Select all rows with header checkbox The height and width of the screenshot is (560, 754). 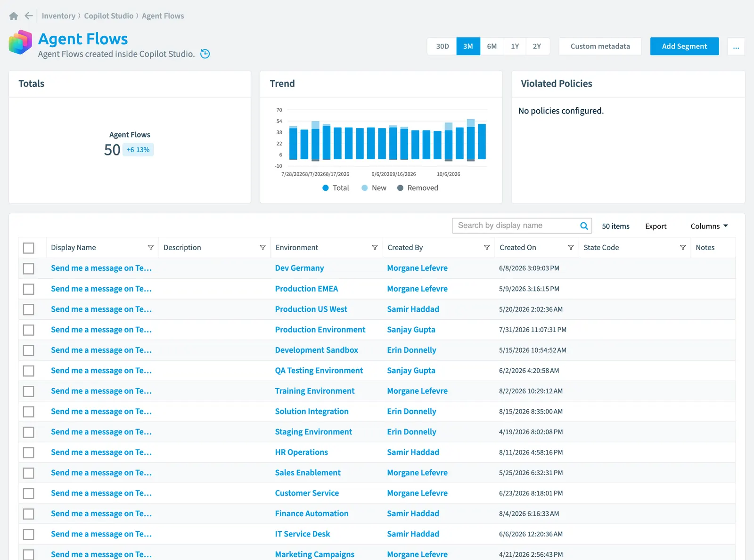[29, 248]
